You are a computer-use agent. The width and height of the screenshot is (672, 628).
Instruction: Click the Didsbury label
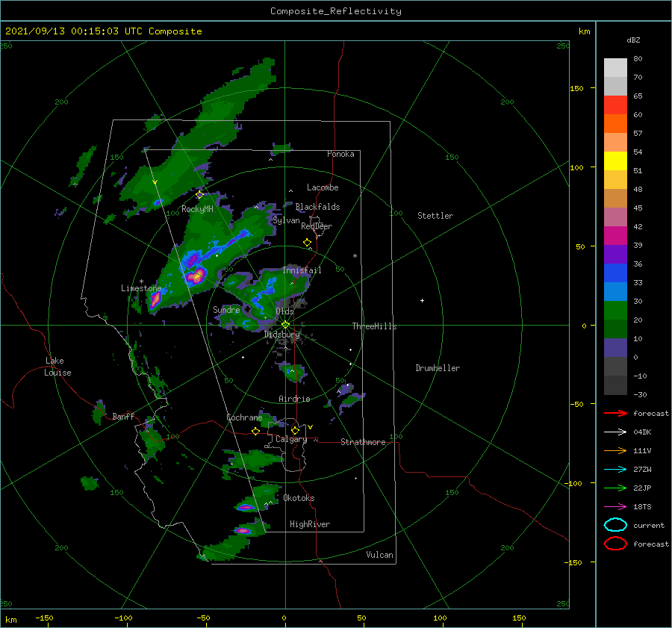tap(281, 335)
